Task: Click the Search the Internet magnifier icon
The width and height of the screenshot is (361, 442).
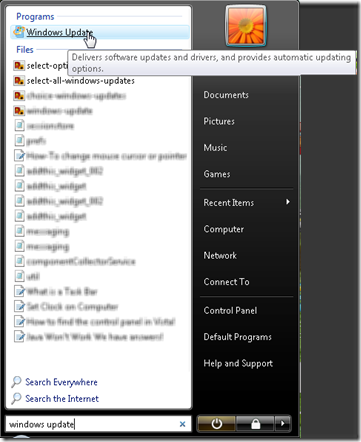Action: [16, 399]
